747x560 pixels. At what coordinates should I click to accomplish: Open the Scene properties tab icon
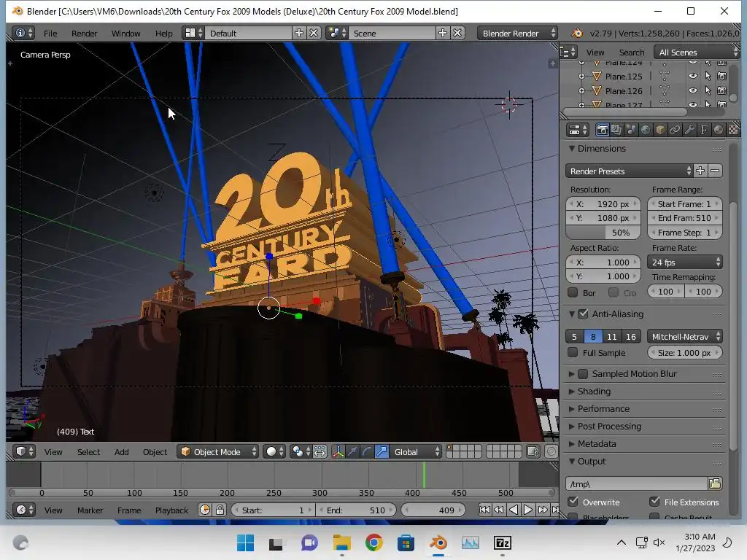click(x=631, y=130)
